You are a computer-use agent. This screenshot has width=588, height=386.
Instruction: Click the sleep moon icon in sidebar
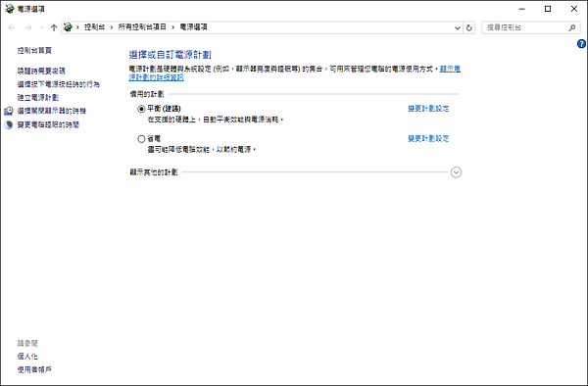tap(8, 124)
